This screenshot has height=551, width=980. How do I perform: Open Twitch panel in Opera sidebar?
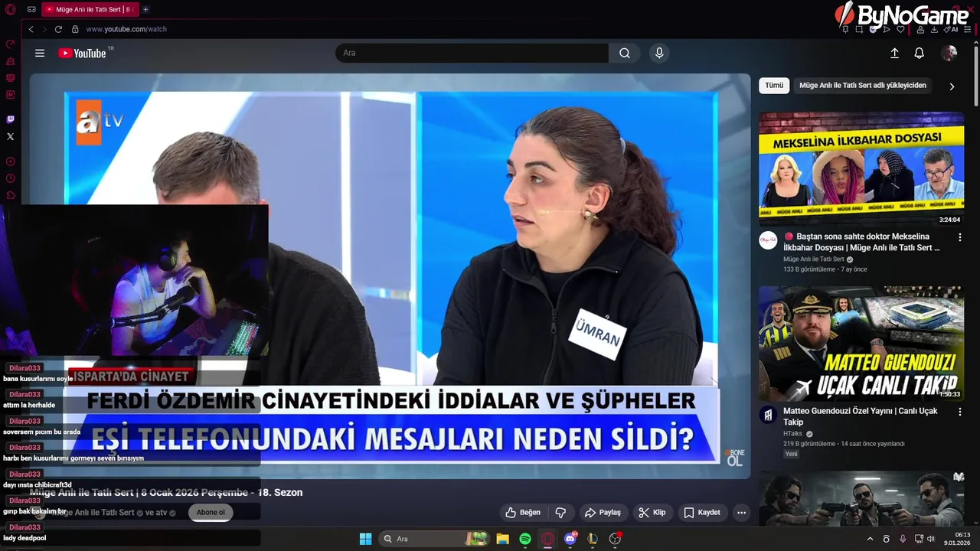pyautogui.click(x=10, y=119)
